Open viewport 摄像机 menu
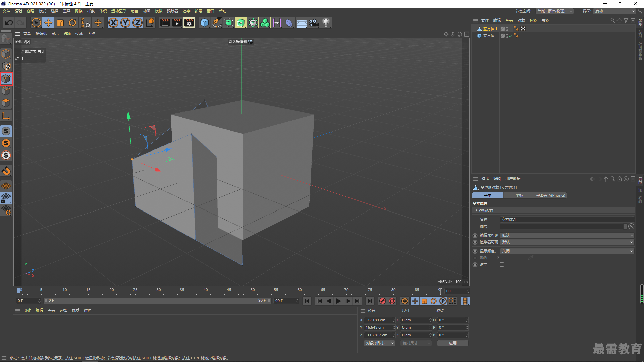This screenshot has width=644, height=362. [x=41, y=34]
